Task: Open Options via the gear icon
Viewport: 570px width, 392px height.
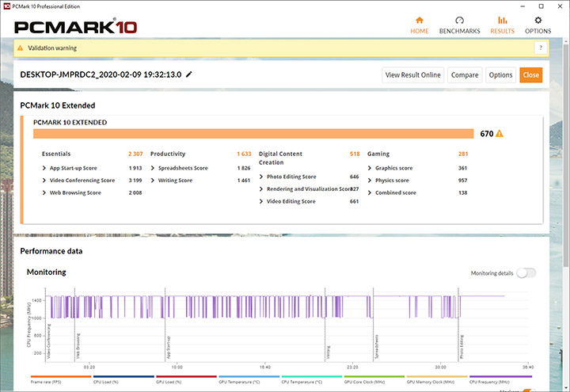Action: tap(538, 20)
